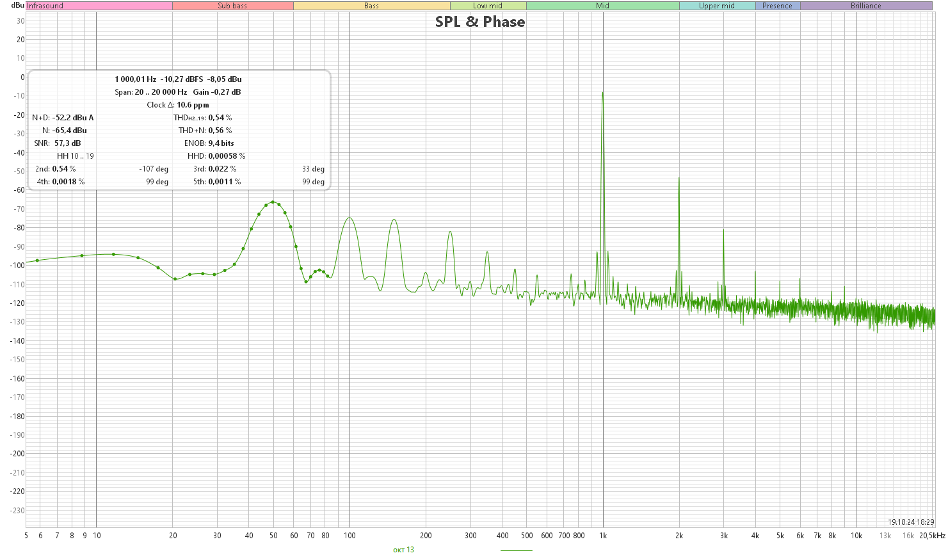Click the 19.10.24 18:29 timestamp

911,522
